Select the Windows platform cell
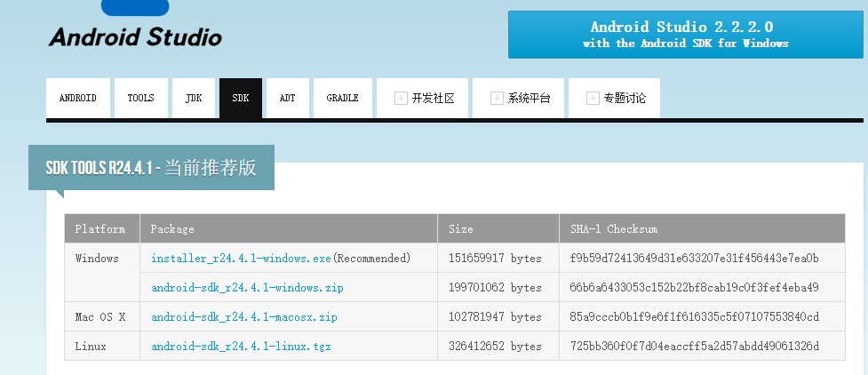Image resolution: width=868 pixels, height=375 pixels. [x=102, y=273]
